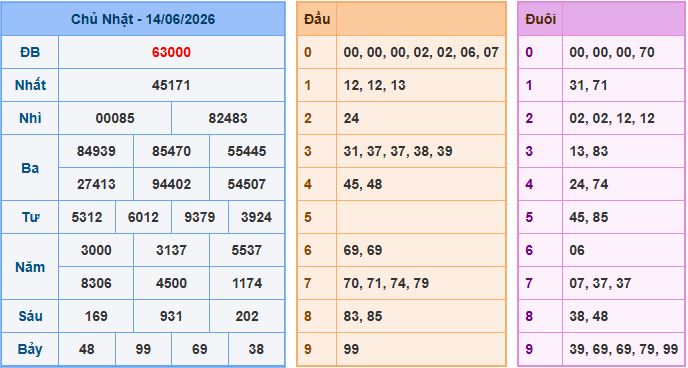Select the Nhất row label
Viewport: 688px width, 368px height.
(30, 85)
